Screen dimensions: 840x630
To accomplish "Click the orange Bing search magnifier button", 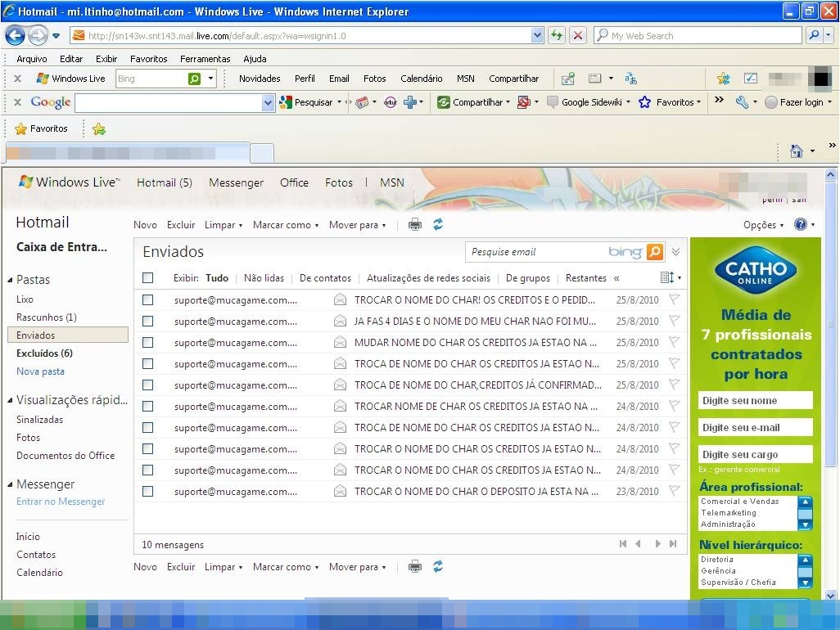I will [x=654, y=252].
